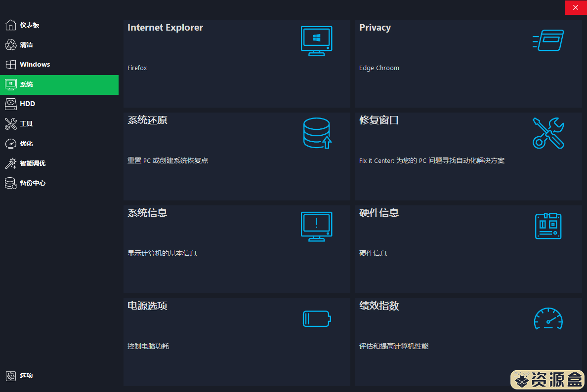Click the 硬件信息 motherboard icon
This screenshot has height=392, width=587.
coord(548,226)
